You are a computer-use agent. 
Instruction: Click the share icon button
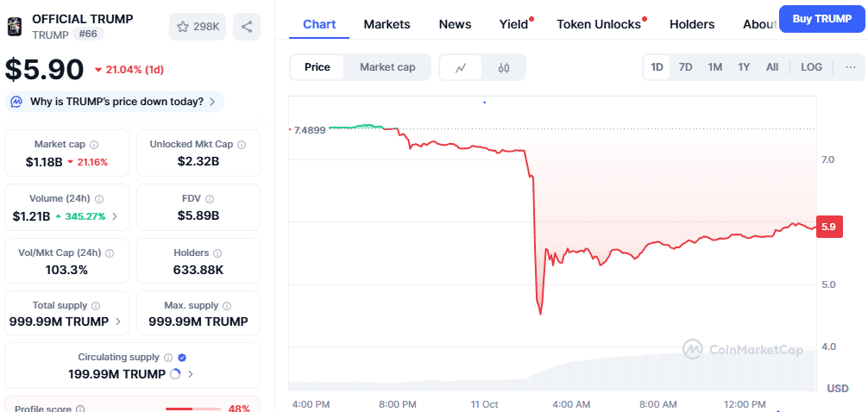247,27
